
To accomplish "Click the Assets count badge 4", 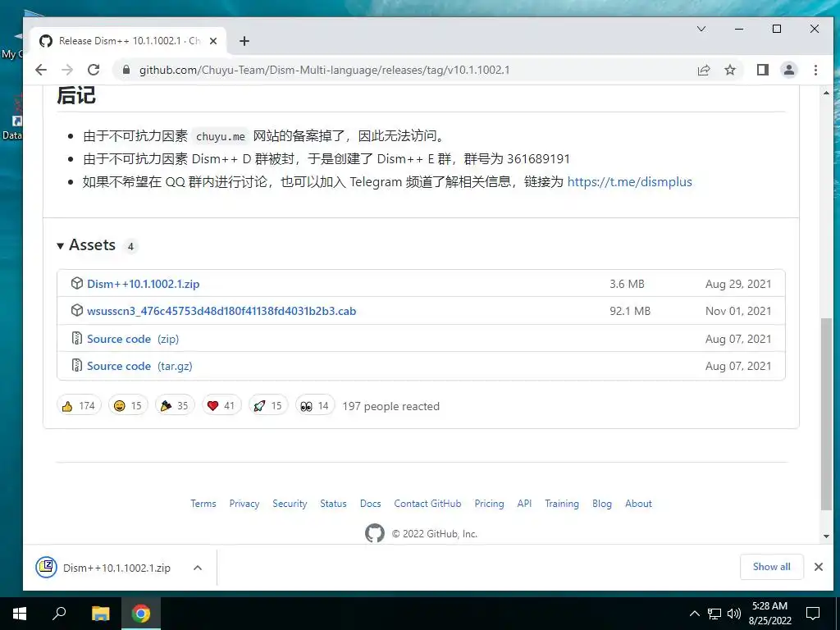I will point(130,246).
